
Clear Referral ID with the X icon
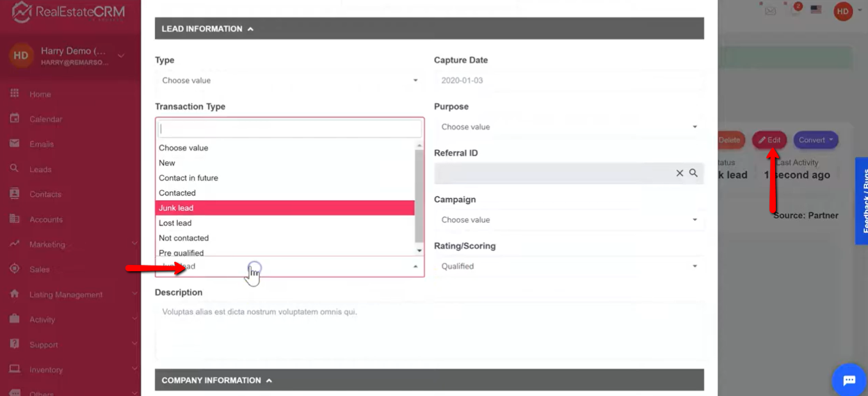[679, 173]
